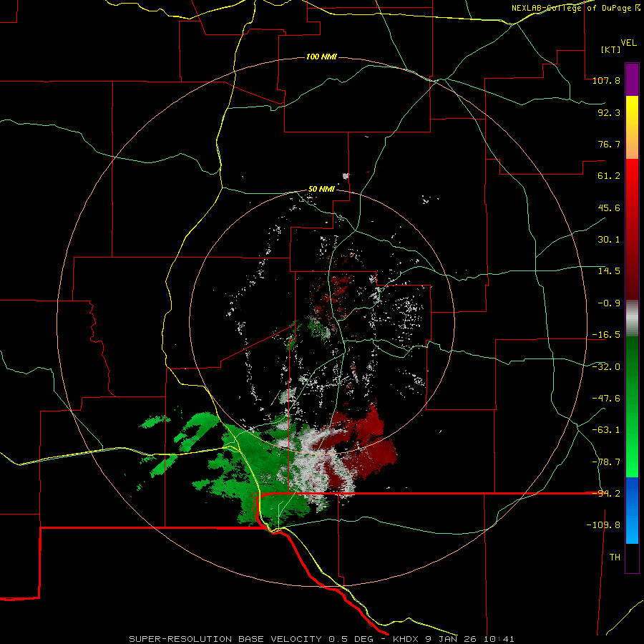This screenshot has height=644, width=644.
Task: Click the 9 JAN 26 10:41 timestamp
Action: coord(470,639)
